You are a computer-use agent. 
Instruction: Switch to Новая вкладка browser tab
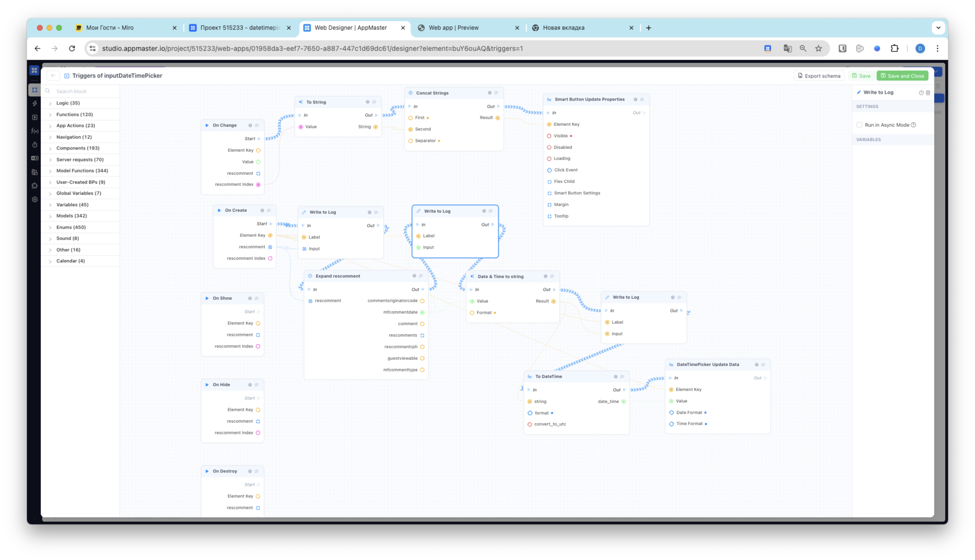click(x=583, y=28)
